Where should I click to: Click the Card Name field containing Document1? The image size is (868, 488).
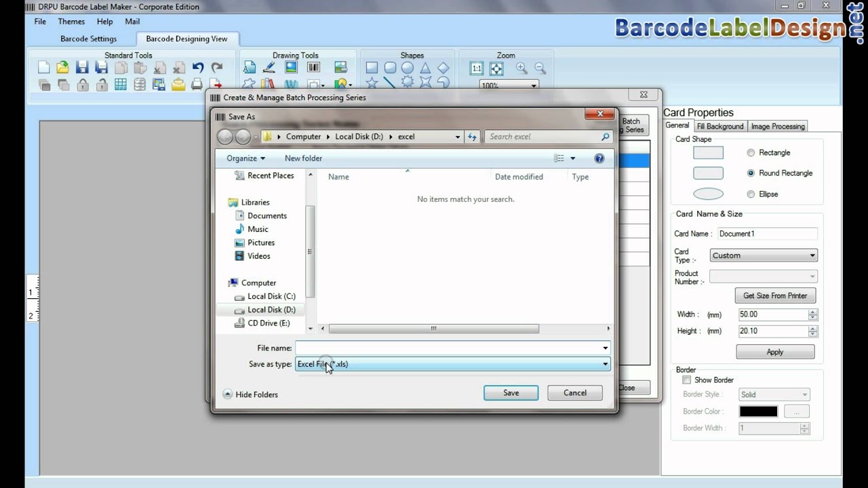pos(767,234)
